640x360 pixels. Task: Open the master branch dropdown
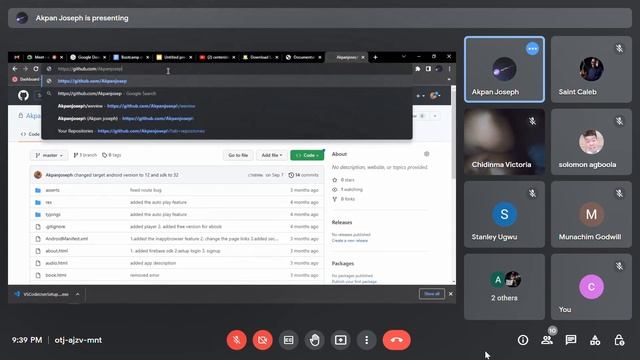[49, 155]
